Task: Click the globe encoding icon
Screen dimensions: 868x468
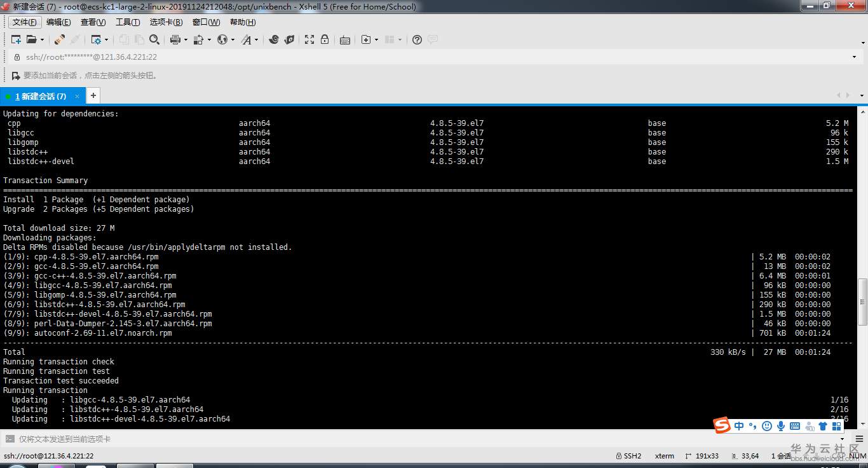Action: (x=222, y=39)
